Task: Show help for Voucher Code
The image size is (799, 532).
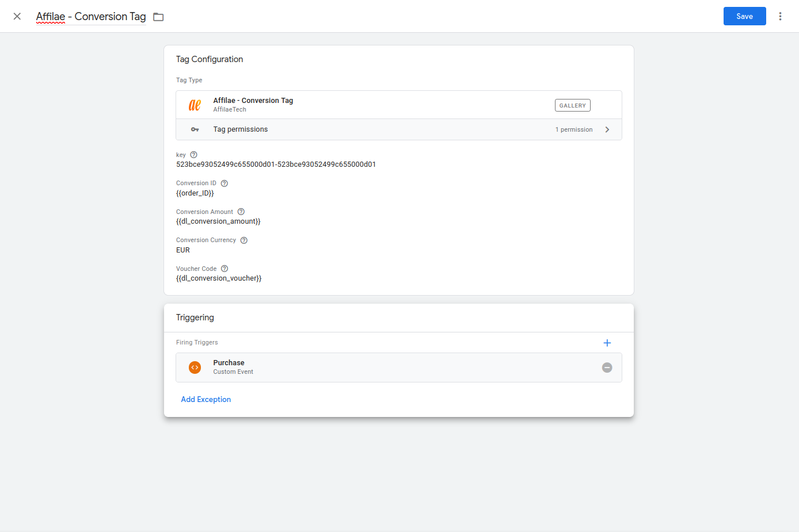Action: (225, 269)
